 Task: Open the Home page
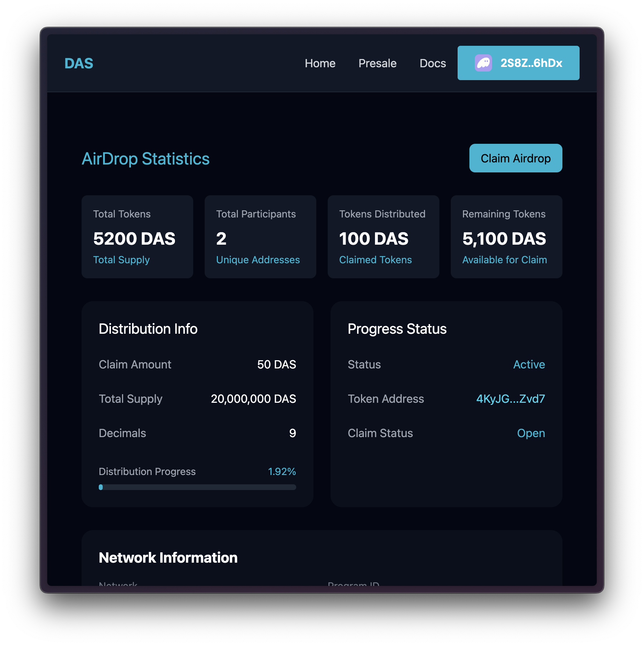[320, 63]
